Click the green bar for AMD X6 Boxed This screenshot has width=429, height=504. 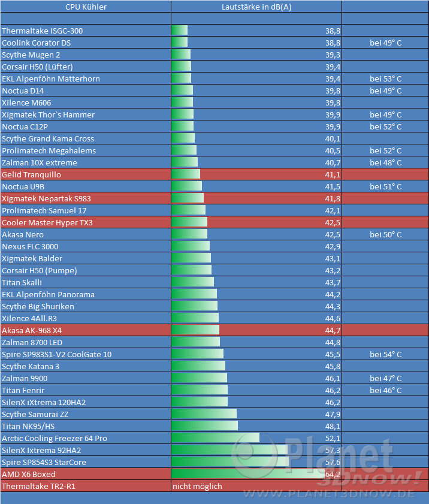click(x=247, y=474)
